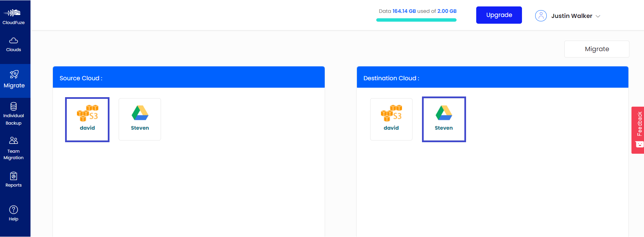644x237 pixels.
Task: Select david S3 cloud as source
Action: pyautogui.click(x=87, y=120)
